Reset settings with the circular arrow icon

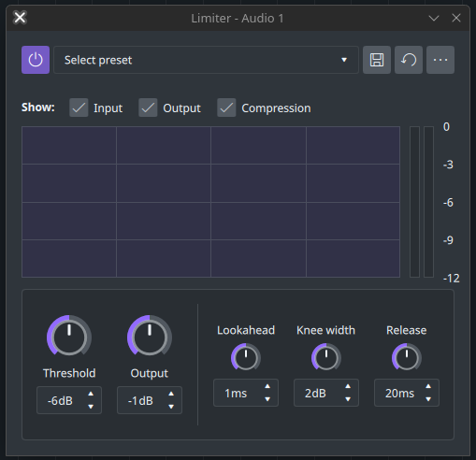tap(409, 60)
